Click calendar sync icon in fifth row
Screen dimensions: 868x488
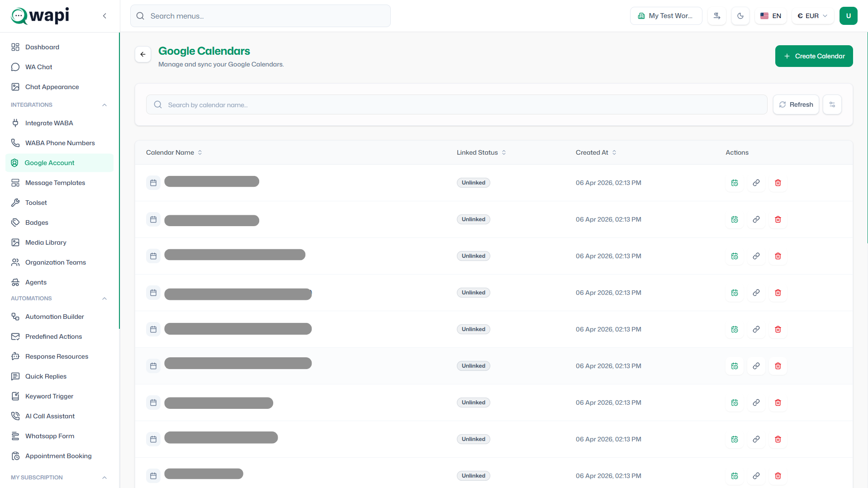735,329
